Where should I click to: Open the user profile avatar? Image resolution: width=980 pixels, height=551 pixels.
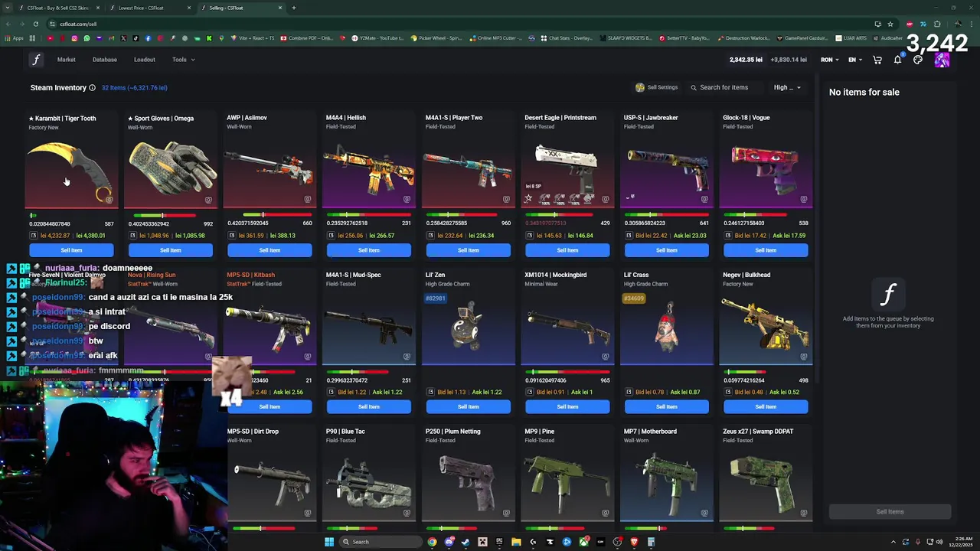(942, 60)
